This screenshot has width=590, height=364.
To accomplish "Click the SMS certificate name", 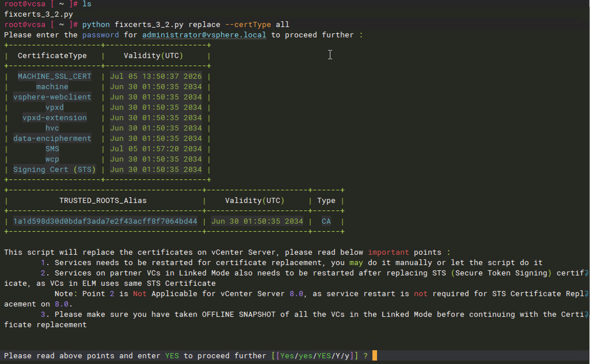I will 52,149.
